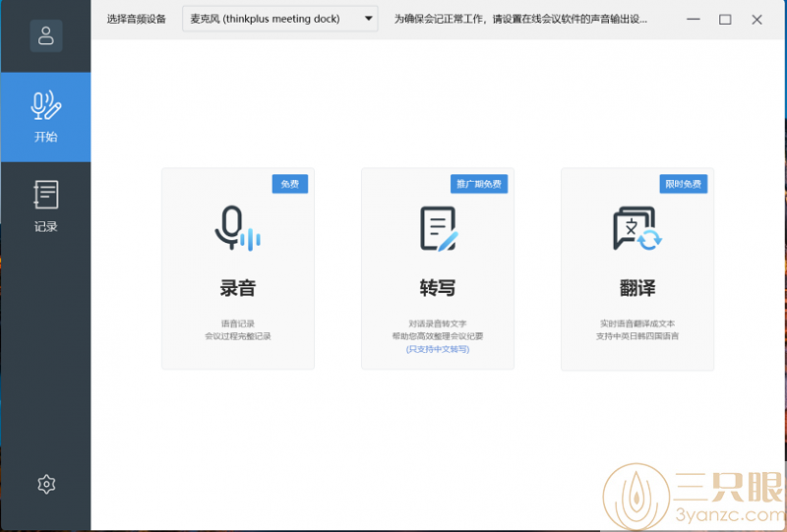Click the 录音 microphone icon
Image resolution: width=787 pixels, height=532 pixels.
pyautogui.click(x=237, y=228)
